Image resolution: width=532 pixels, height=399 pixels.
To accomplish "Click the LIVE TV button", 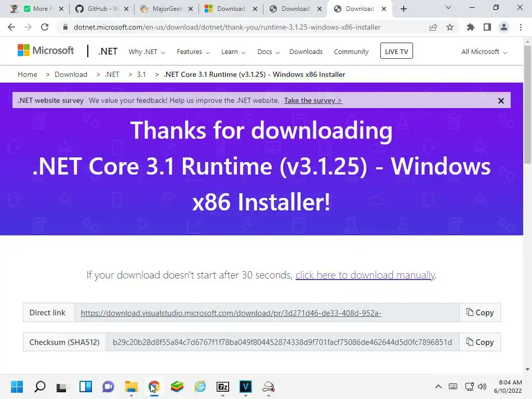I will tap(396, 51).
